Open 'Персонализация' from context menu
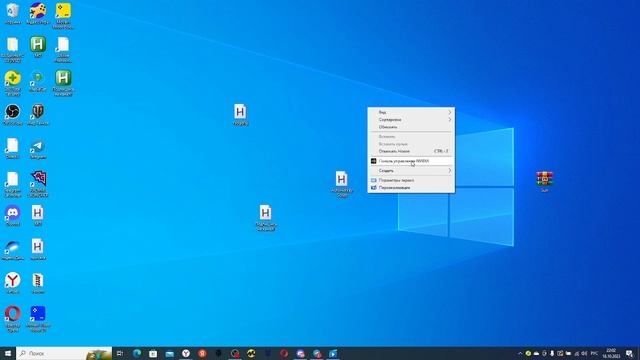640x360 pixels. [x=411, y=188]
